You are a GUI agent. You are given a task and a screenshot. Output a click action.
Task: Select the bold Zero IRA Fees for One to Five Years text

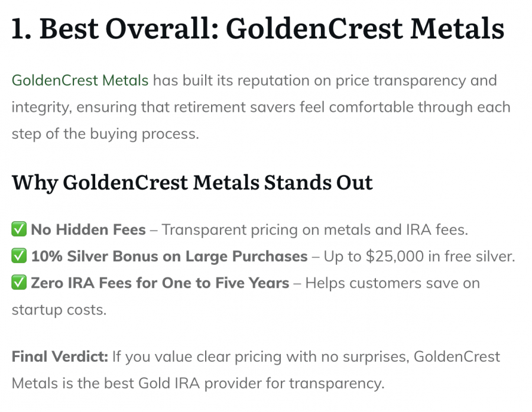pyautogui.click(x=160, y=283)
